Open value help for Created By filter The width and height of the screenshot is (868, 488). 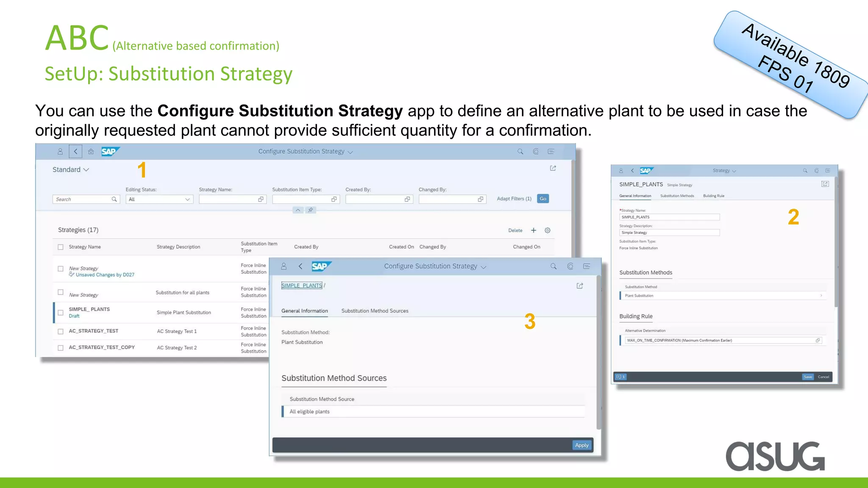click(407, 199)
